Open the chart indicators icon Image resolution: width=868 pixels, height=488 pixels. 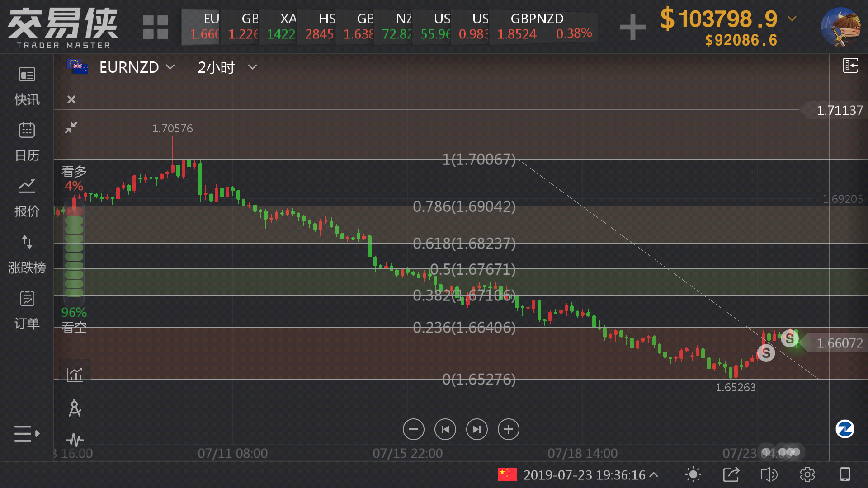[75, 374]
